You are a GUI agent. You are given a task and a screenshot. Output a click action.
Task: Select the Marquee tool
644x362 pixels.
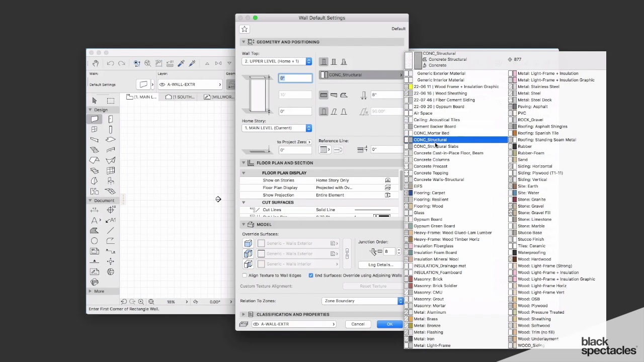click(x=111, y=101)
